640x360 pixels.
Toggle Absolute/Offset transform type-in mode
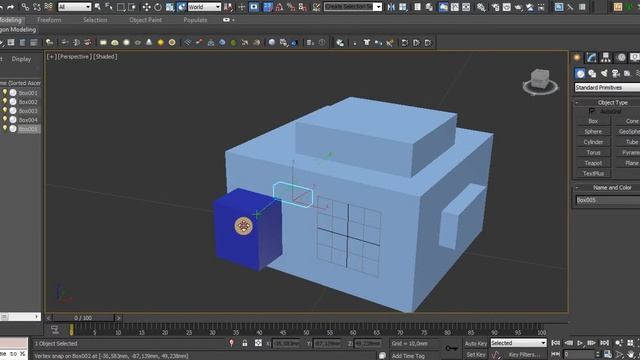pos(258,343)
